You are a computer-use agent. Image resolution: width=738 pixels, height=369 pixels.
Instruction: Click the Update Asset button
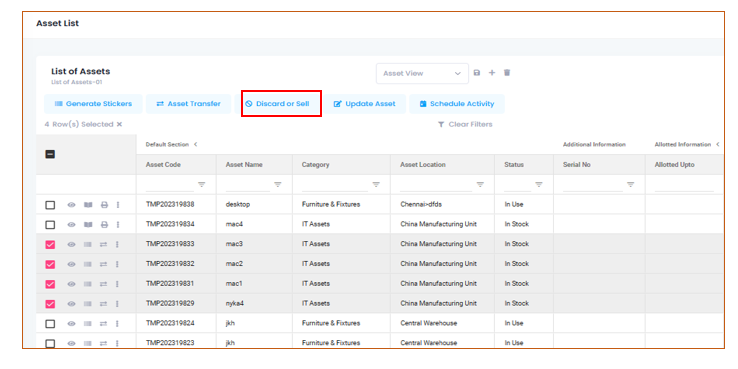(365, 104)
